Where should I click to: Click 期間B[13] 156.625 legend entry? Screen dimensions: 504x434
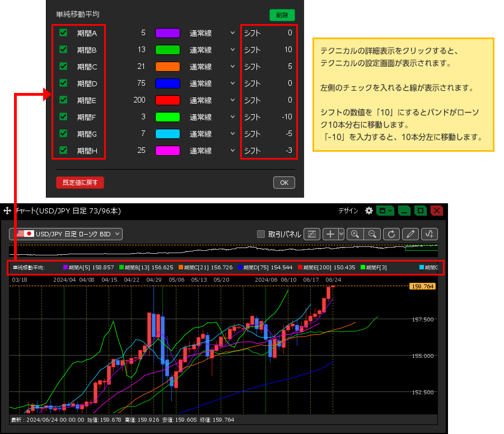click(x=146, y=268)
